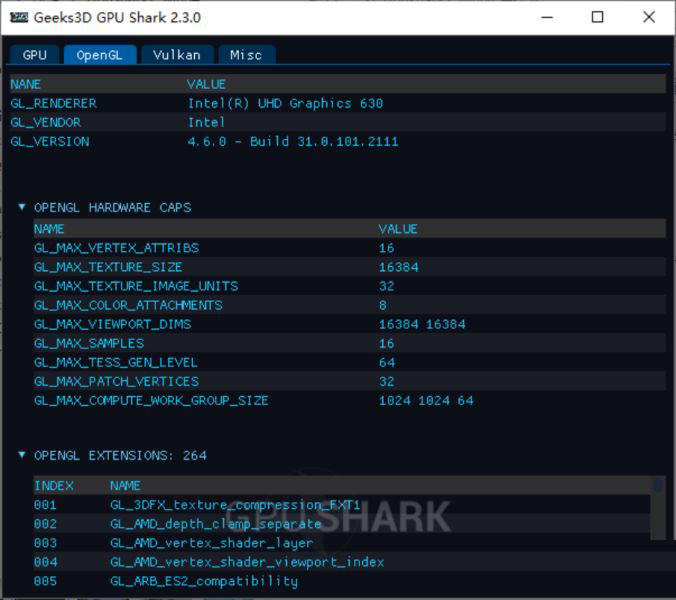
Task: Select the GL_RENDERER row
Action: (338, 103)
